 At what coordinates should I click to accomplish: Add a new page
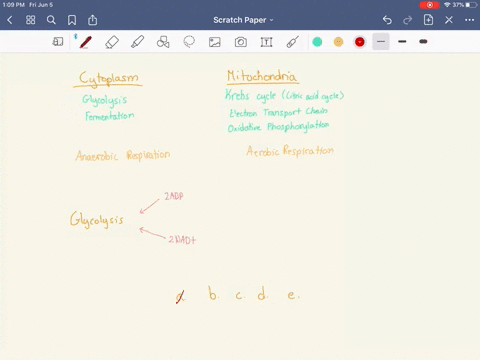click(428, 20)
